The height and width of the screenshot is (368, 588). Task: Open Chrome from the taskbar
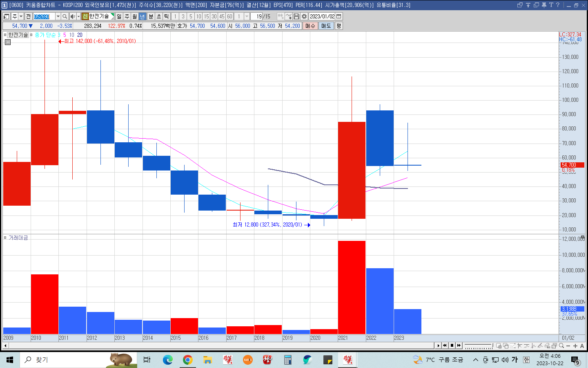point(187,360)
